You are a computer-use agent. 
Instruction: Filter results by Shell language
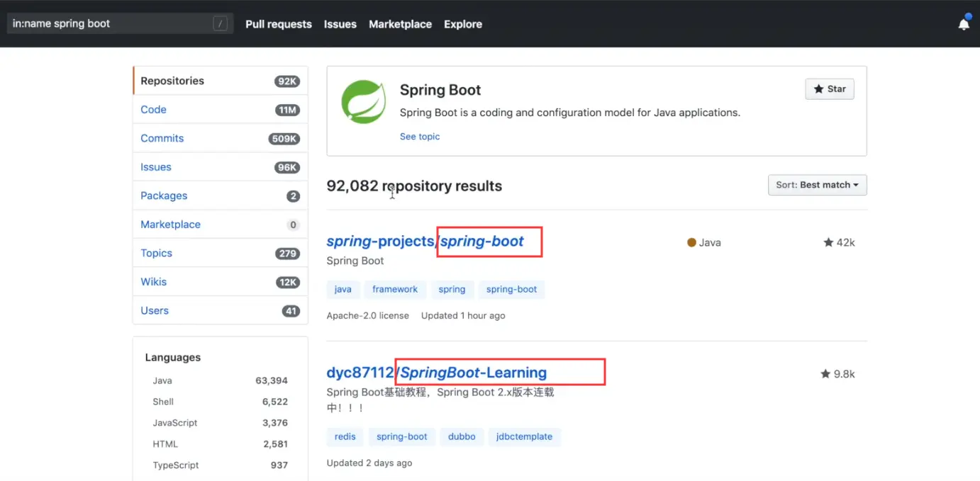click(x=220, y=402)
